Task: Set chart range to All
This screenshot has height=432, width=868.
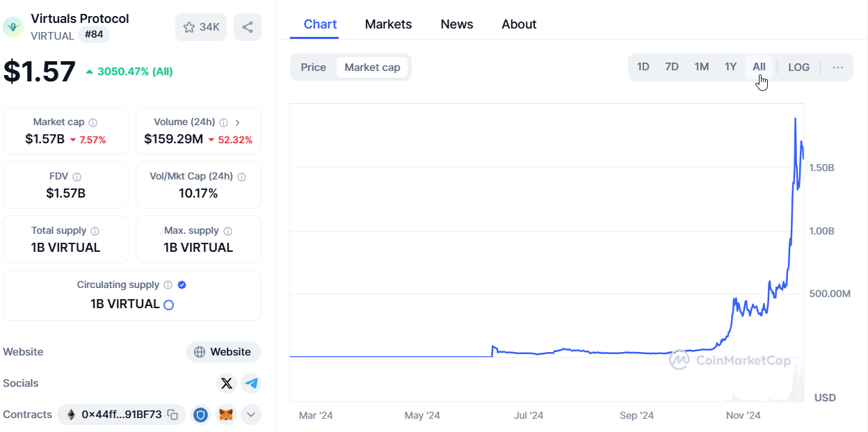Action: 759,67
